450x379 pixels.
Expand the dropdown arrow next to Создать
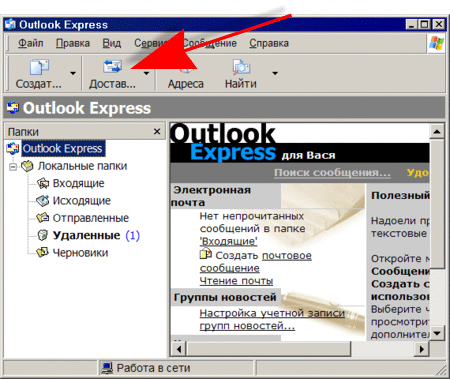pos(73,73)
